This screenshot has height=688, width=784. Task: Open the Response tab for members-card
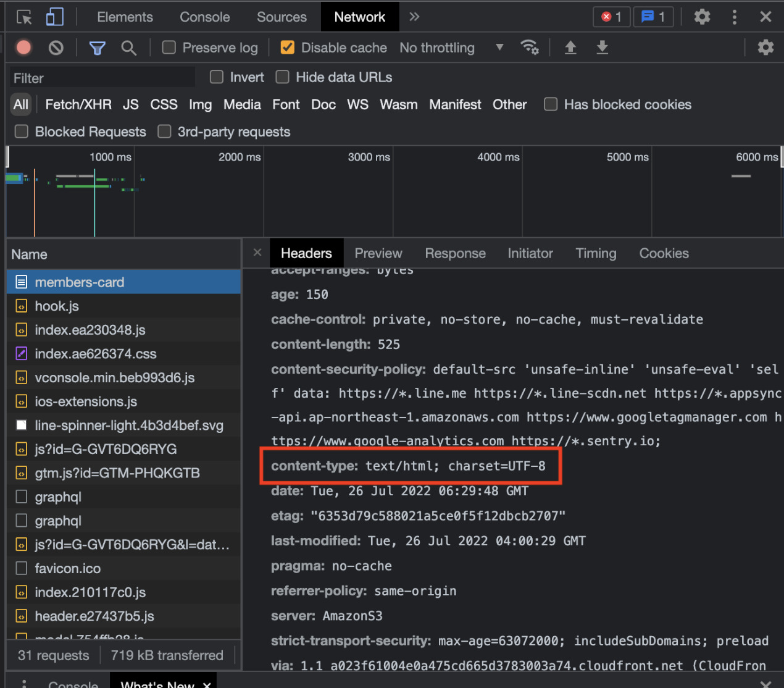pos(455,253)
